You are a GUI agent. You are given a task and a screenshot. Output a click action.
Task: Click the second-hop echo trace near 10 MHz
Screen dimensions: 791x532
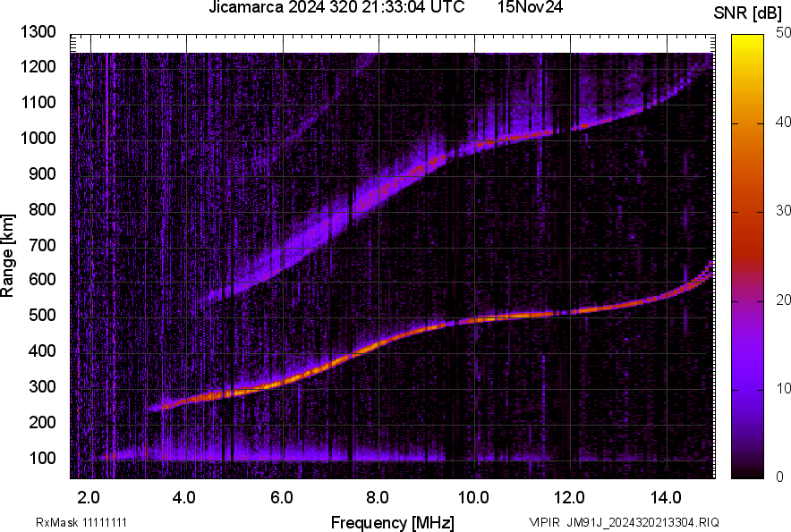click(x=477, y=146)
